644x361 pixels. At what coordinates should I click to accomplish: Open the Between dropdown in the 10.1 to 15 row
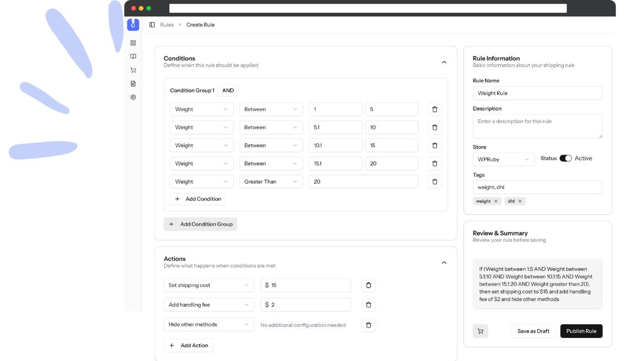[271, 145]
